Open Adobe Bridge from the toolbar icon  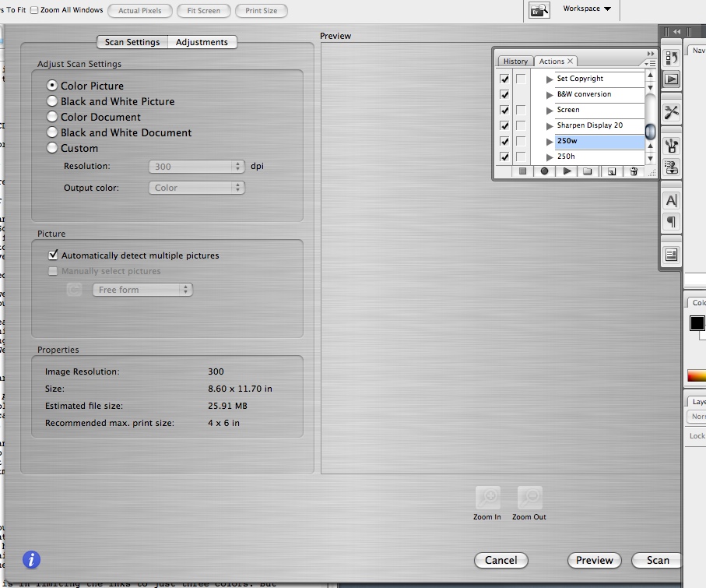pos(539,10)
